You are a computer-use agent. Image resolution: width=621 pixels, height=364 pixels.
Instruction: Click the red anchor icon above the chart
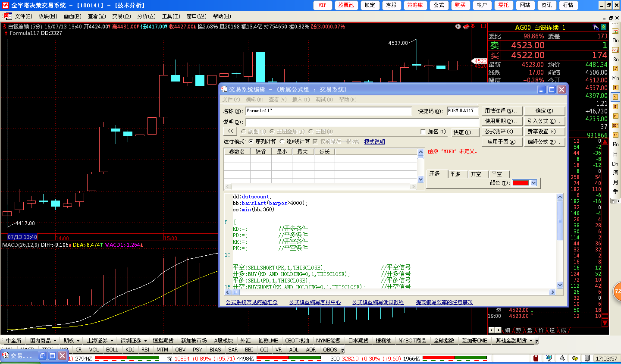473,26
